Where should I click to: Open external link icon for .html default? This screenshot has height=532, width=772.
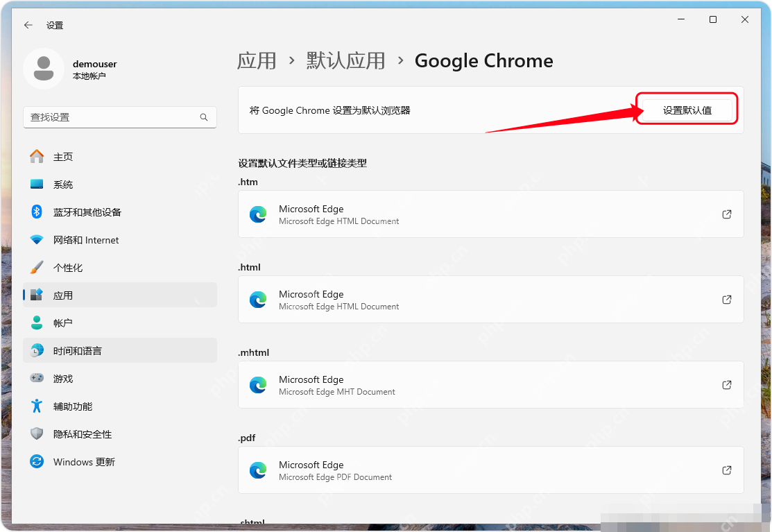click(x=727, y=299)
